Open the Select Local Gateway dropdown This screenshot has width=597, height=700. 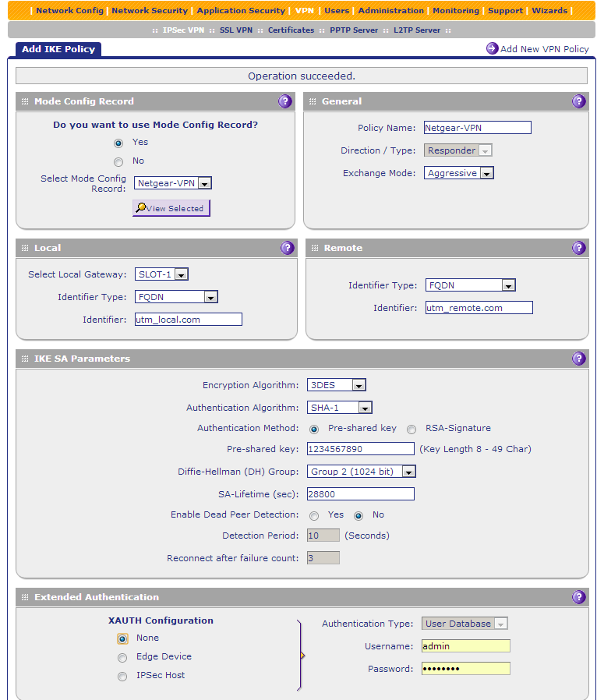pos(161,274)
